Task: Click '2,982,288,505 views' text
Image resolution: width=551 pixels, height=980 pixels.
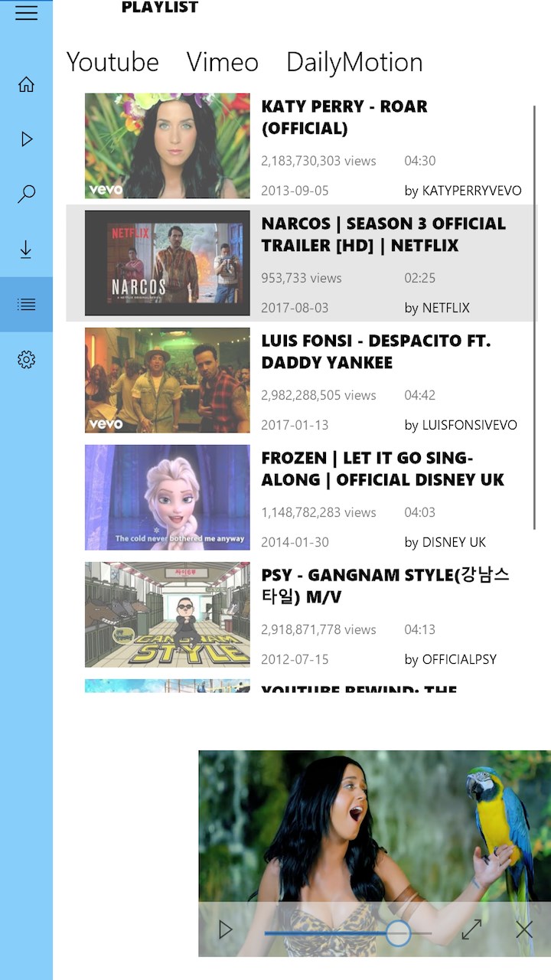Action: point(318,395)
